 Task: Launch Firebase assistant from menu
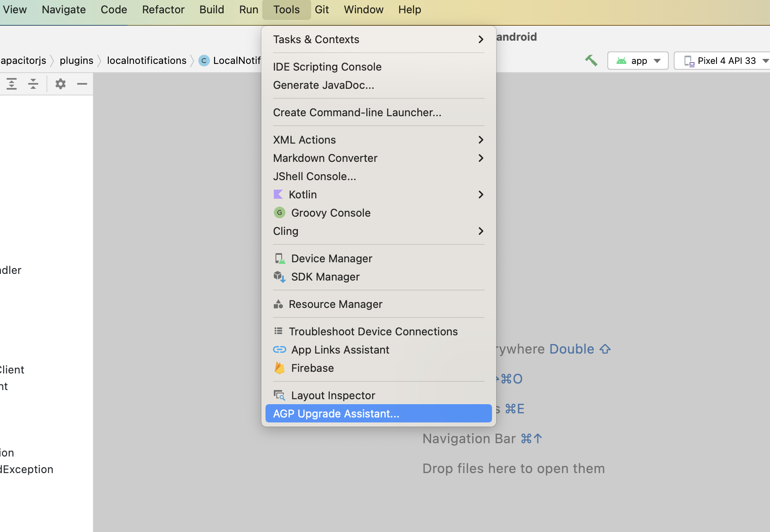(x=312, y=368)
